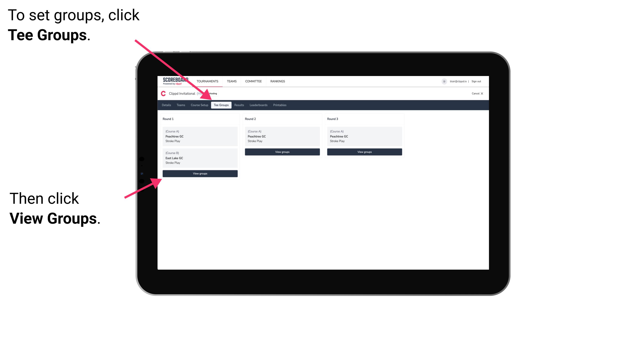Click the Course Setup tab

200,105
